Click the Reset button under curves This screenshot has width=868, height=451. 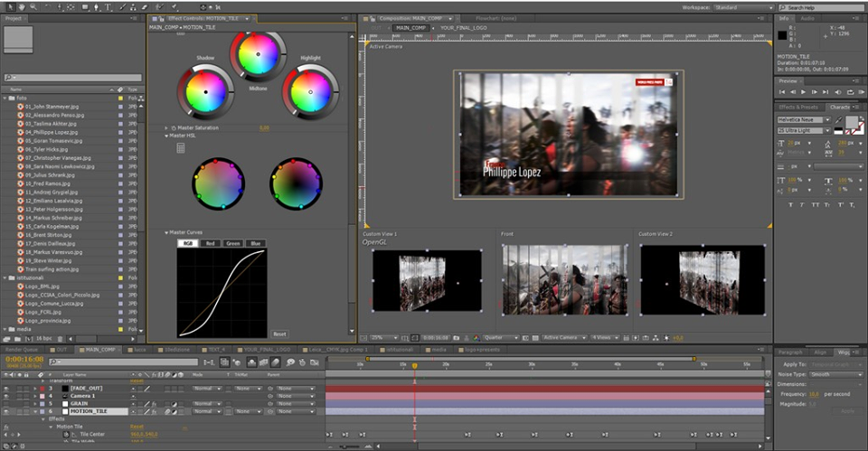click(x=279, y=334)
